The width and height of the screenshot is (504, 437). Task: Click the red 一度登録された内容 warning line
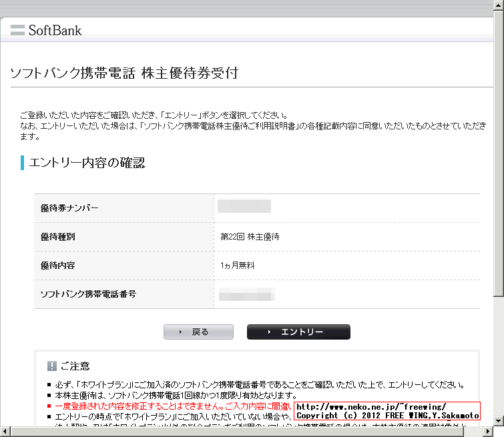coord(174,406)
